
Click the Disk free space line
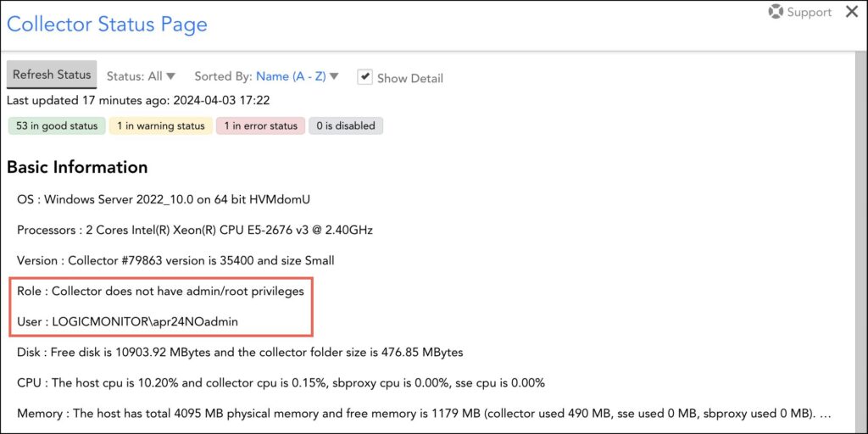tap(240, 352)
